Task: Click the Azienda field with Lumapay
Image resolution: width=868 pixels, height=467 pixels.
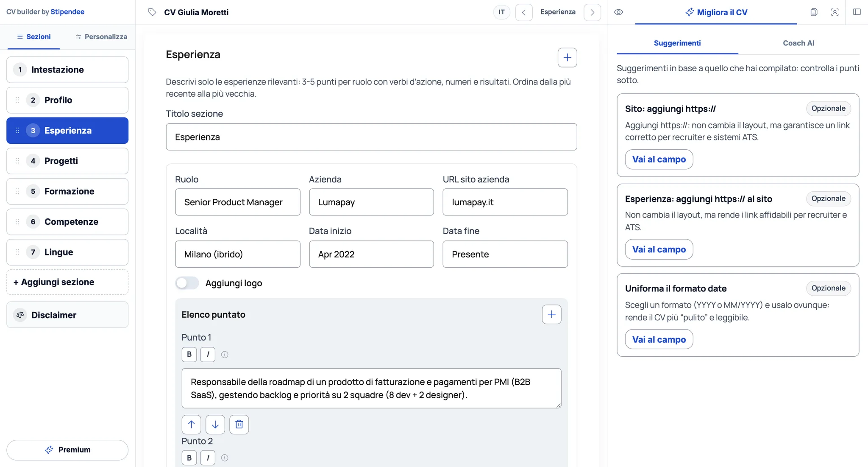Action: coord(371,202)
